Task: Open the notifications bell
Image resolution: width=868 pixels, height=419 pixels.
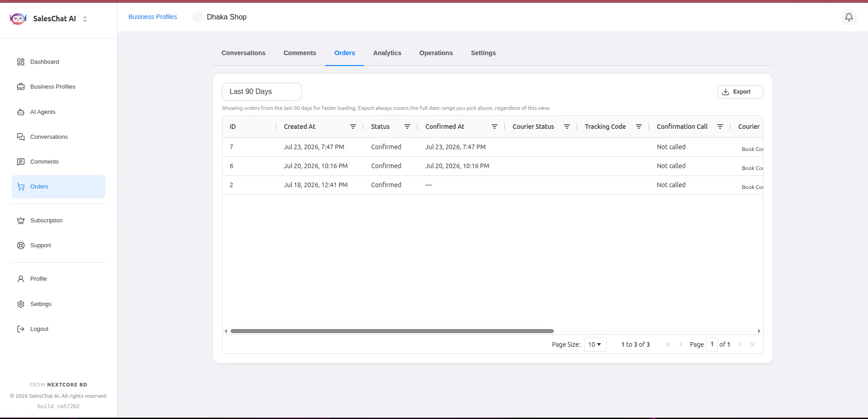Action: 849,17
